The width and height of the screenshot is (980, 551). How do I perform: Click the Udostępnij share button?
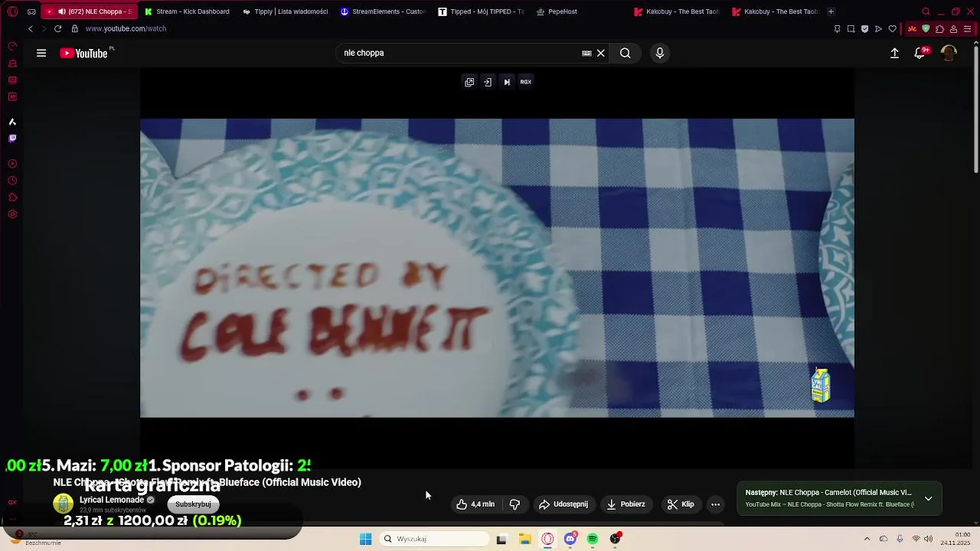coord(563,504)
